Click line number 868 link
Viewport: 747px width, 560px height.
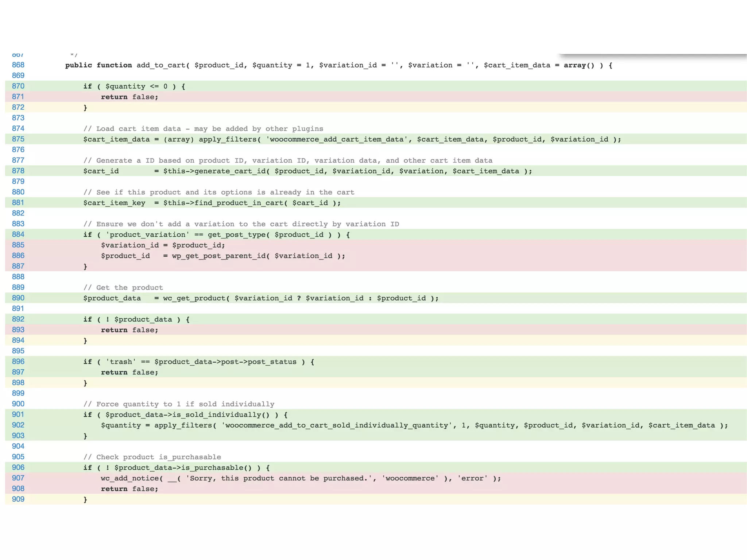(x=18, y=65)
